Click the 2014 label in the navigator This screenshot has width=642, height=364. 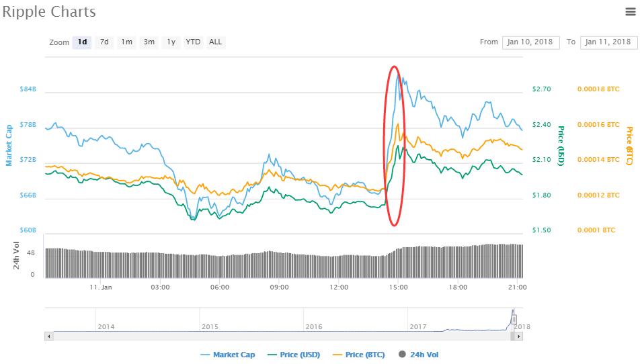106,327
